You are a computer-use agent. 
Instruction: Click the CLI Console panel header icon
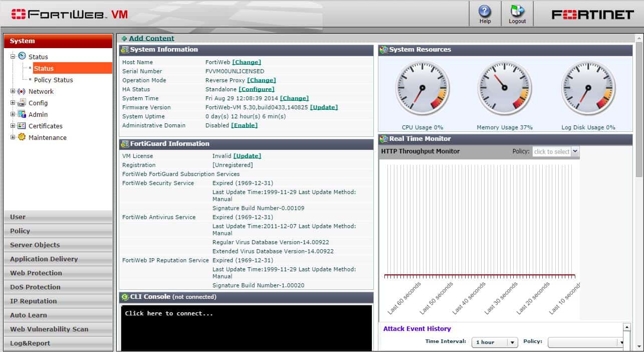point(125,297)
